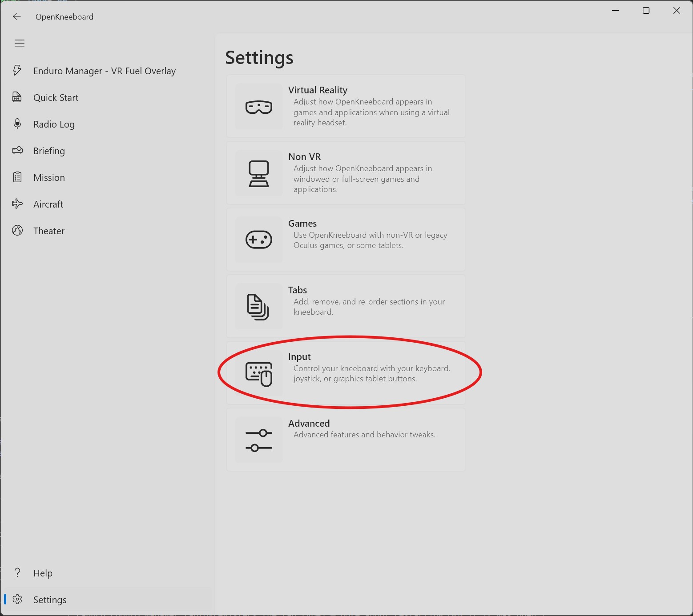Click the PDF icon beside Quick Start
The image size is (693, 616).
17,97
